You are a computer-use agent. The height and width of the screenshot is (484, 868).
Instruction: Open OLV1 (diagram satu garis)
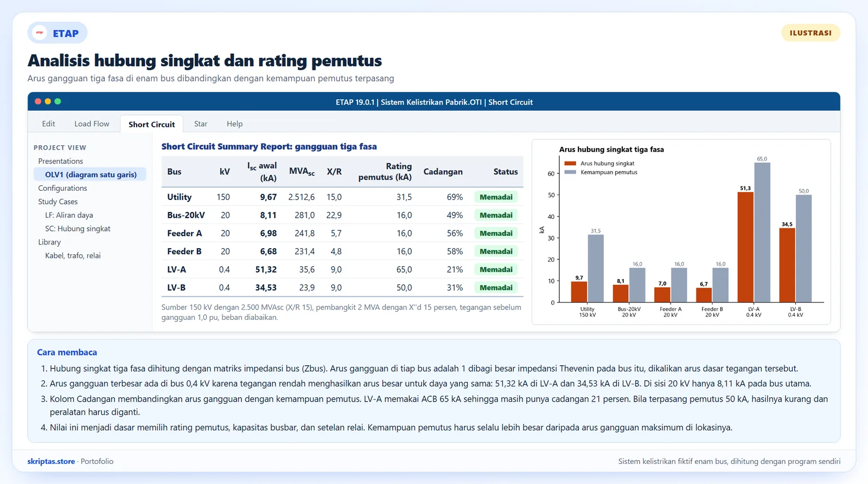90,175
